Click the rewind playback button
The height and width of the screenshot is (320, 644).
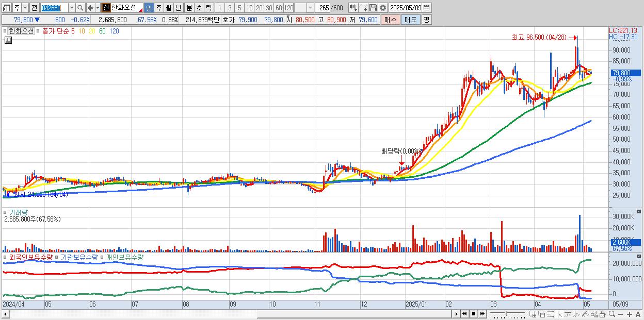click(465, 314)
